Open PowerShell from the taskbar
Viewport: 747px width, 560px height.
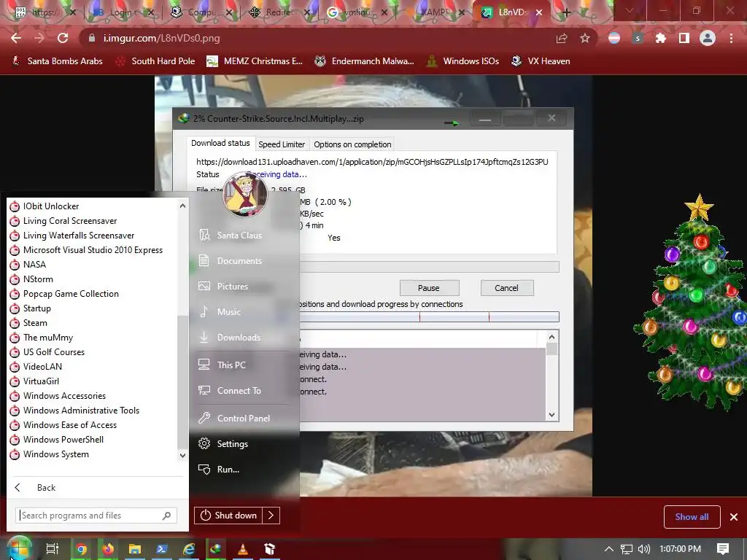tap(161, 549)
